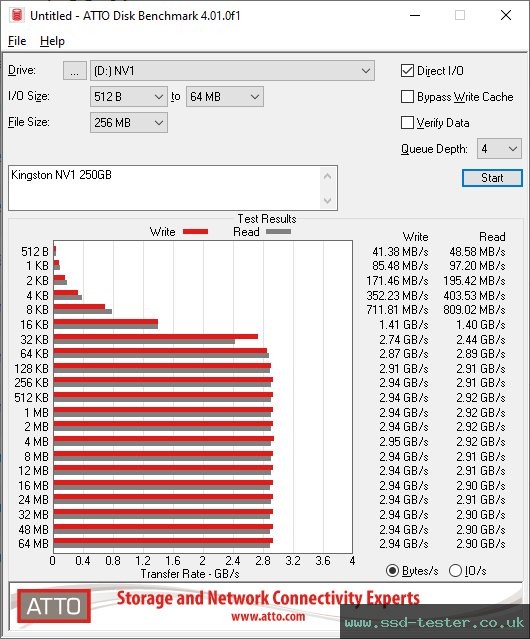Image resolution: width=530 pixels, height=639 pixels.
Task: Click the red Write legend swatch
Action: (196, 231)
